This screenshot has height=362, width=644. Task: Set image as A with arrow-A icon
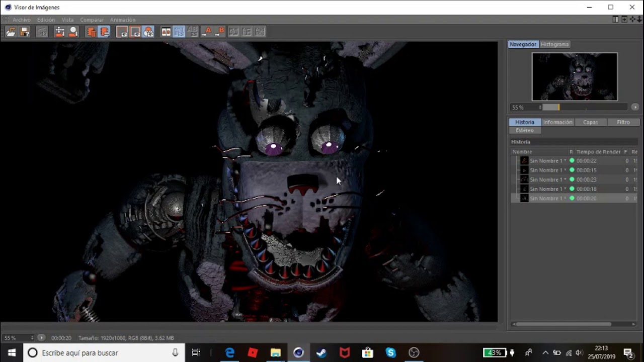206,32
